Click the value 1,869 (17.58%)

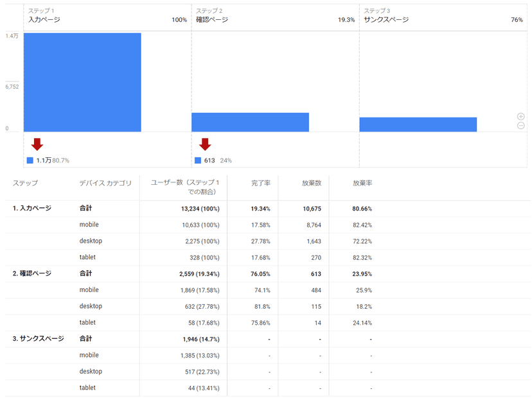[200, 290]
